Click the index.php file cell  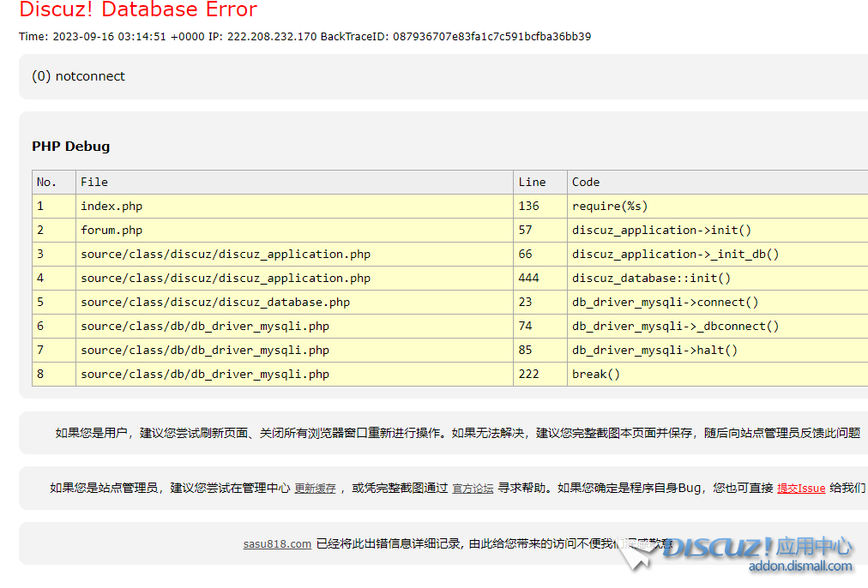(x=294, y=207)
